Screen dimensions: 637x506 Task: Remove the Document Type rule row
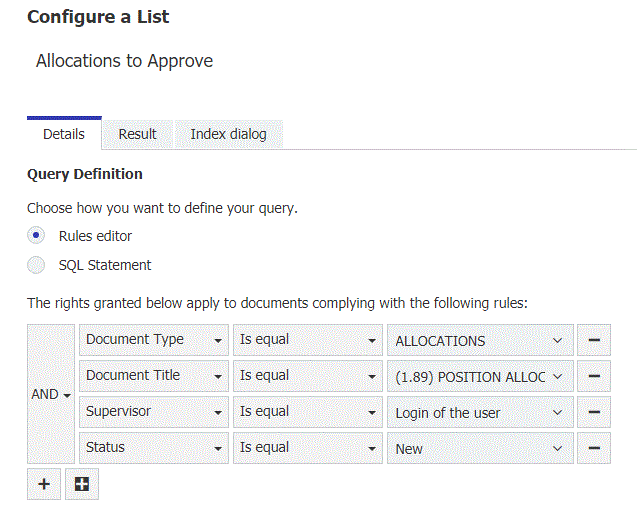pos(594,340)
